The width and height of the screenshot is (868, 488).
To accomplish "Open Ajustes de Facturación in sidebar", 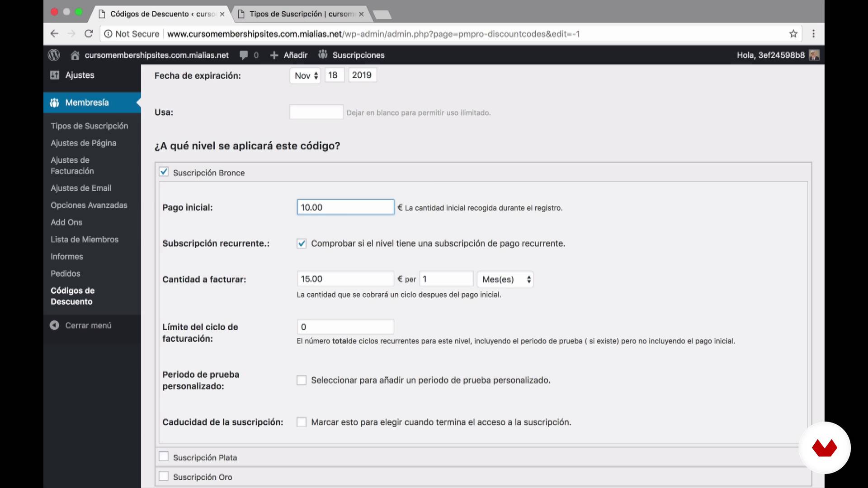I will pyautogui.click(x=72, y=165).
